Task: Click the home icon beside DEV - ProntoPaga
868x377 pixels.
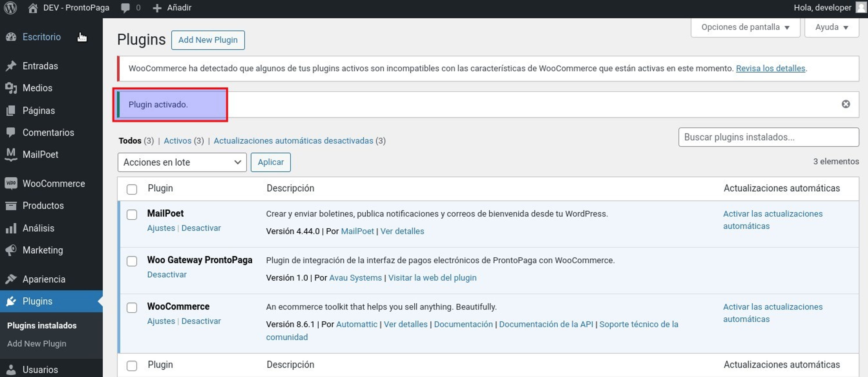Action: pyautogui.click(x=33, y=8)
